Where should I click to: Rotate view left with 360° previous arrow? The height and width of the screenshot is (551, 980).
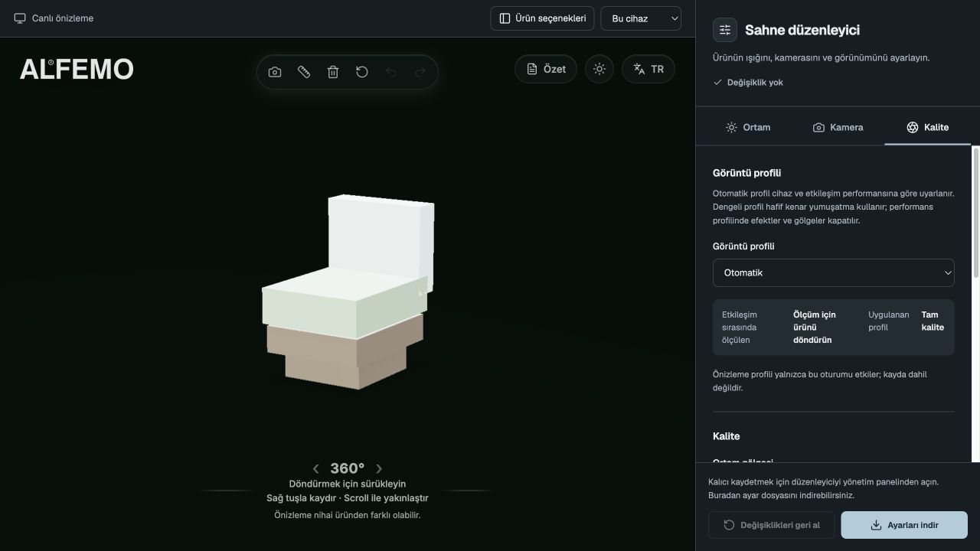coord(315,468)
